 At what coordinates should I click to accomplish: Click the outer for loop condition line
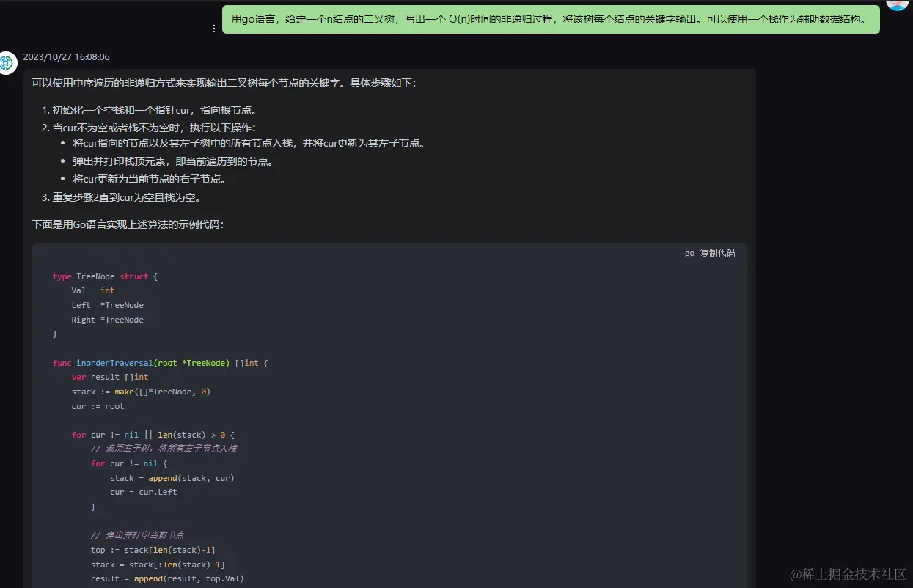pos(153,435)
